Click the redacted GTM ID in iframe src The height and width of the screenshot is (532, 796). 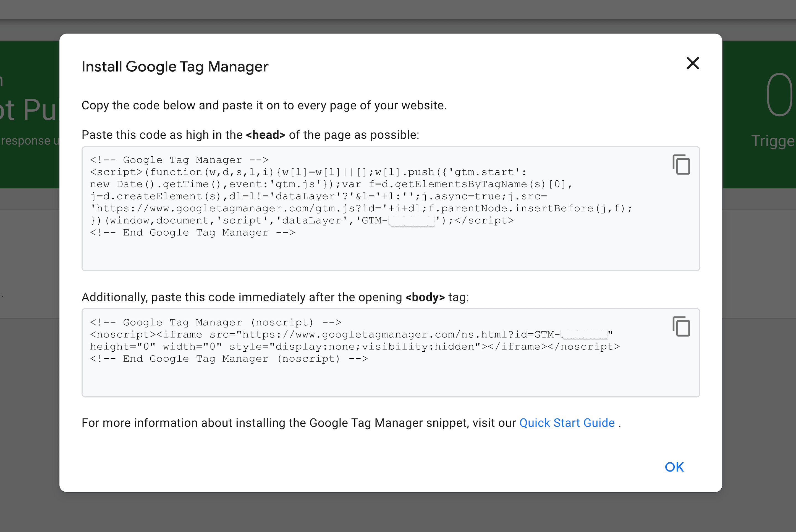(584, 335)
